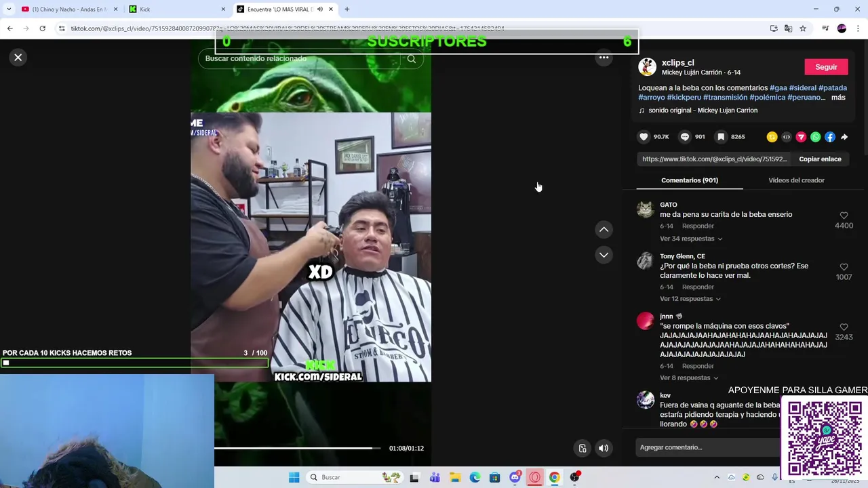Close the TikTok video viewer
This screenshot has height=488, width=868.
pos(18,58)
